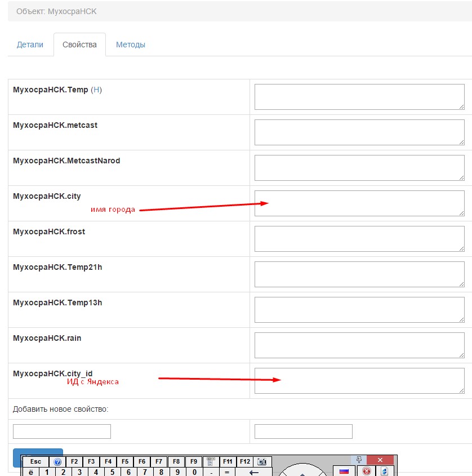472x476 pixels.
Task: Click the ё key on on-screen keyboard
Action: [31, 473]
